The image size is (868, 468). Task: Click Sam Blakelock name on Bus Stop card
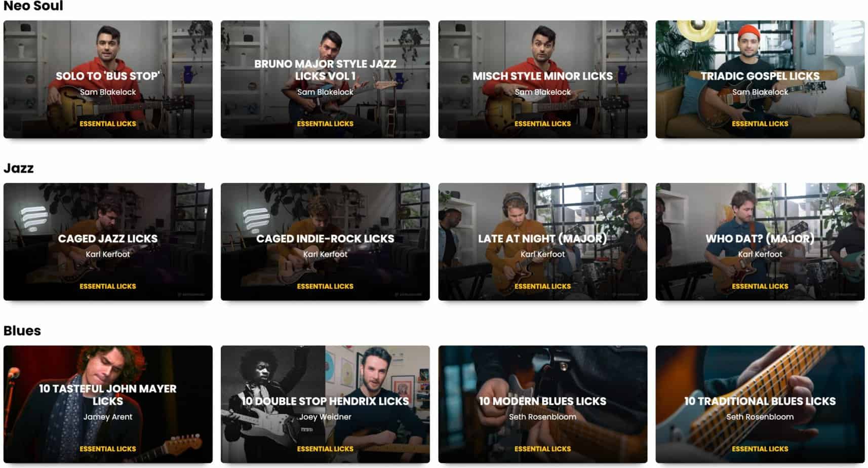(x=108, y=92)
